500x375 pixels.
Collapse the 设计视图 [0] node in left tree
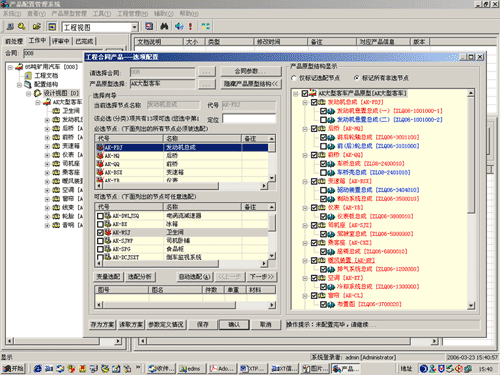point(29,93)
